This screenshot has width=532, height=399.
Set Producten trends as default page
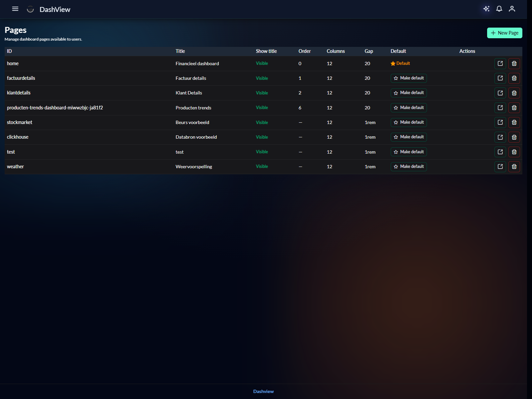coord(409,108)
